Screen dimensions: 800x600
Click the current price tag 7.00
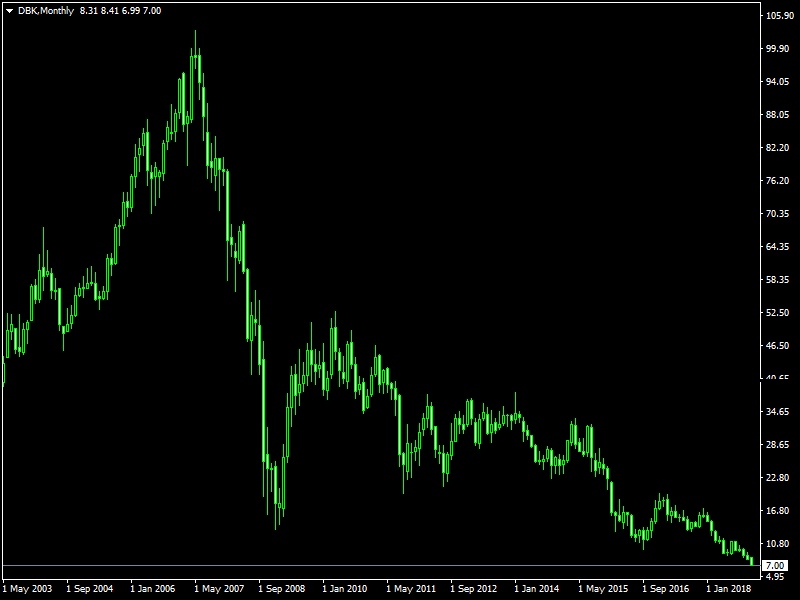pyautogui.click(x=775, y=566)
